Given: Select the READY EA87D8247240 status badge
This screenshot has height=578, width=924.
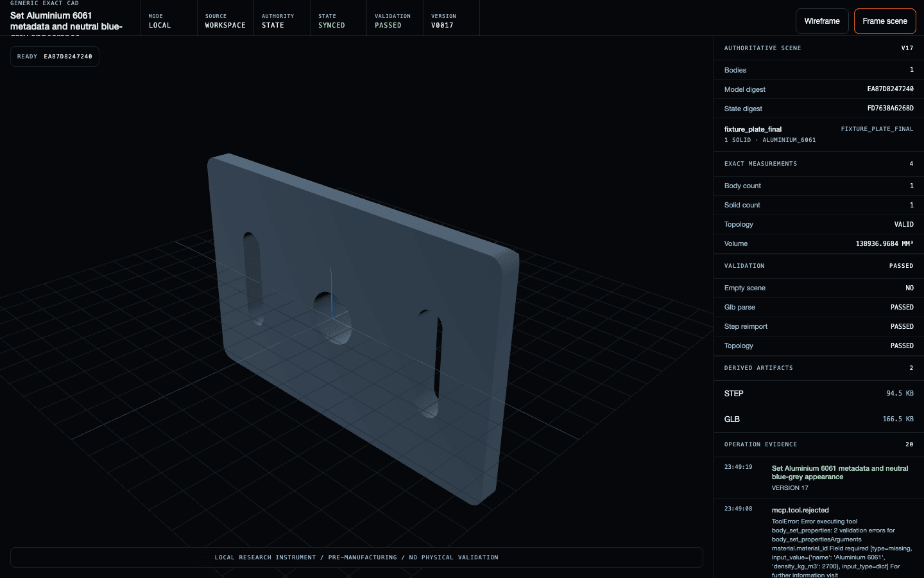Looking at the screenshot, I should point(55,57).
